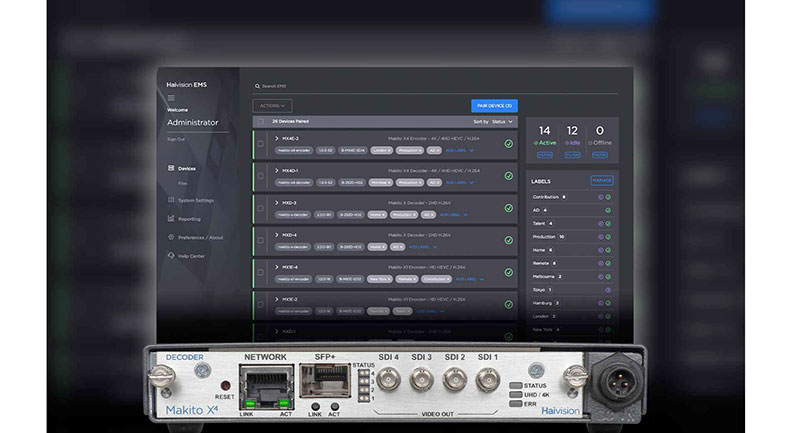Viewport: 800px width, 433px height.
Task: Click the green status check for MX1E-2
Action: point(509,304)
